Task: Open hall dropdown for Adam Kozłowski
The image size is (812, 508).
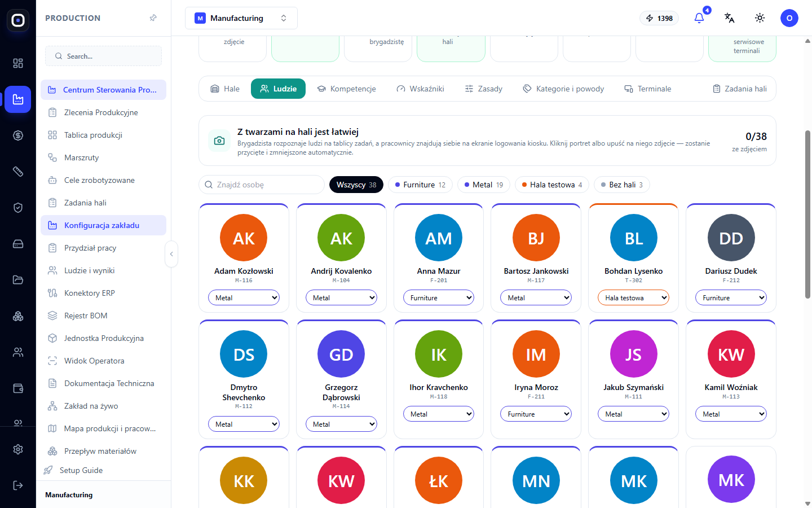Action: (x=244, y=297)
